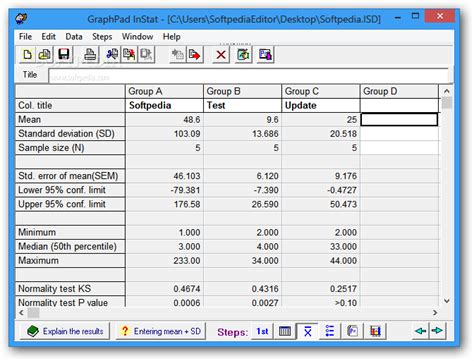
Task: Click the horizontal scrollbar left arrow
Action: (x=21, y=313)
